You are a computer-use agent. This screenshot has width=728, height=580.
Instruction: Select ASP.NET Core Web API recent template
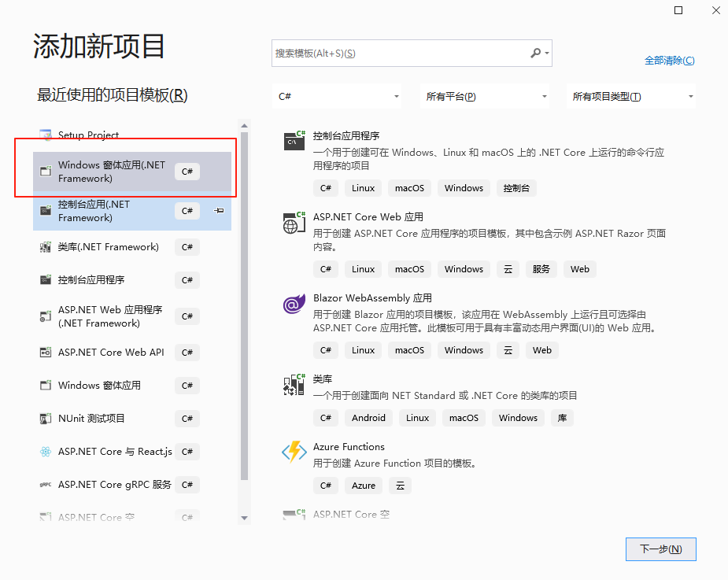click(132, 353)
